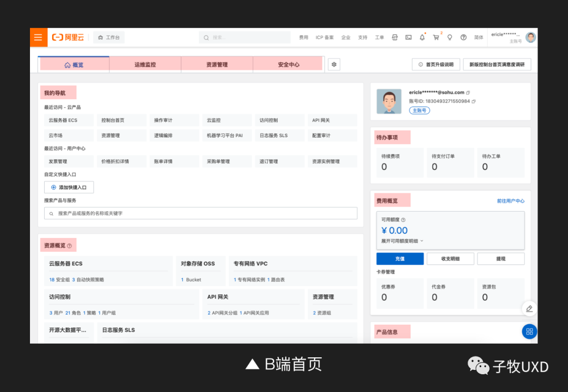The width and height of the screenshot is (568, 392).
Task: Open the 采购单管理 shortcut
Action: coord(227,161)
